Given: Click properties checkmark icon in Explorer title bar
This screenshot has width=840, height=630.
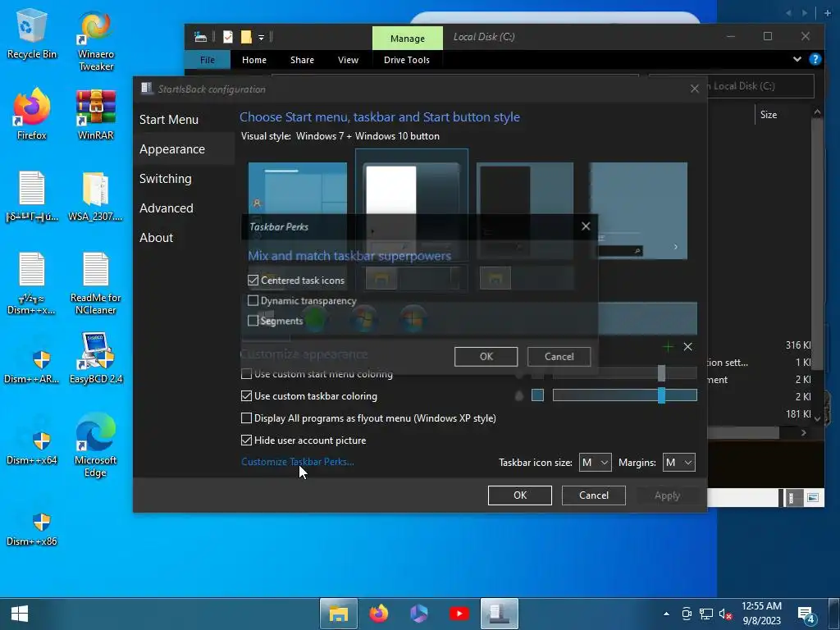Looking at the screenshot, I should click(228, 36).
